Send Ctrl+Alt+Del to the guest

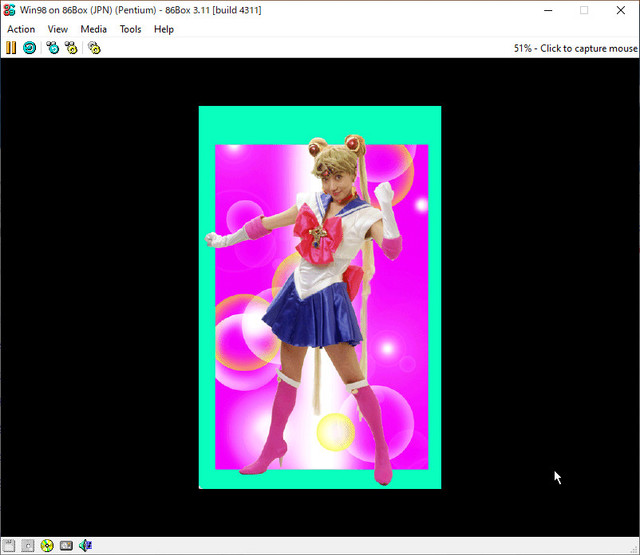click(53, 48)
